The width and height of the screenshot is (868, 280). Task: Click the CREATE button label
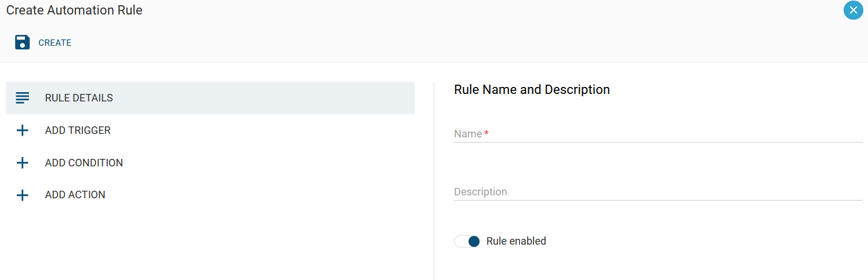point(55,43)
